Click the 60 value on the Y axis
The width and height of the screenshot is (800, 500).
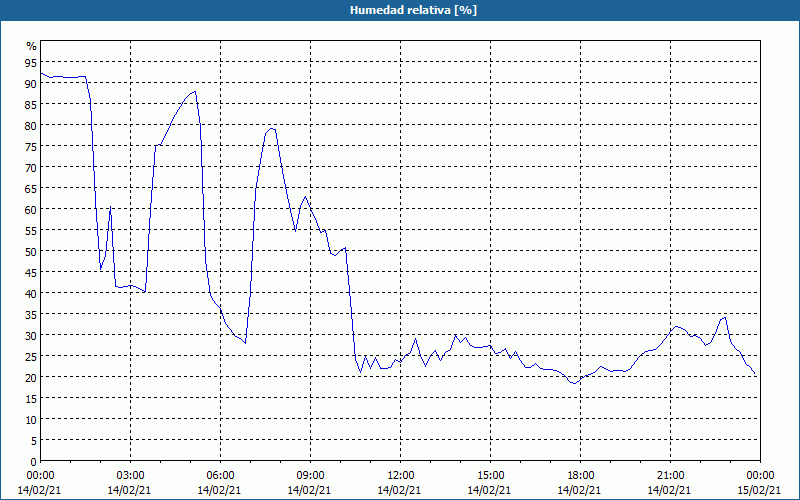[31, 210]
